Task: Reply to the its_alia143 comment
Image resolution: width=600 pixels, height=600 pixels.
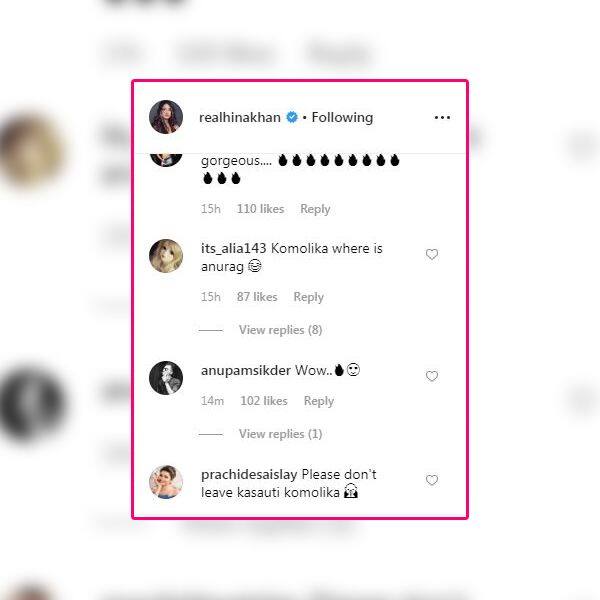Action: 308,297
